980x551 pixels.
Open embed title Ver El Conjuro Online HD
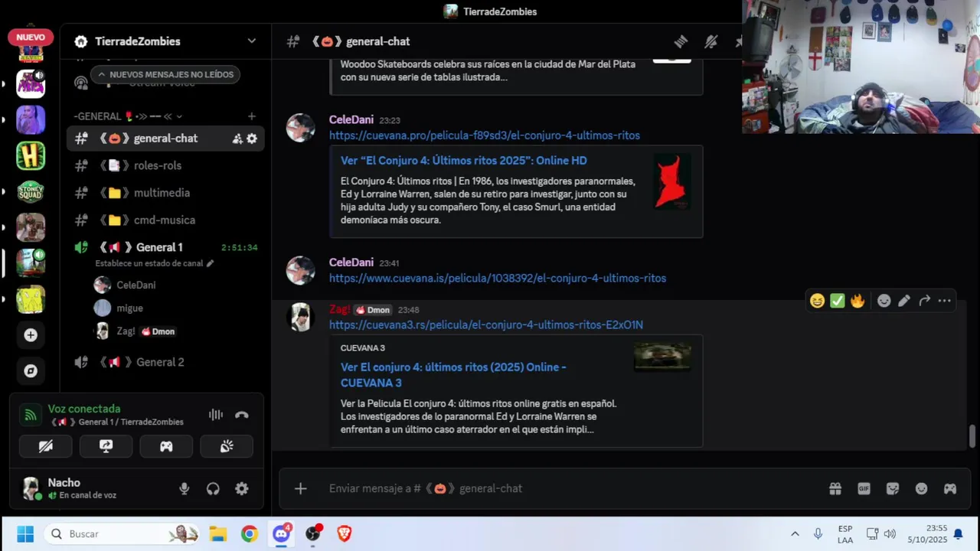click(x=464, y=161)
